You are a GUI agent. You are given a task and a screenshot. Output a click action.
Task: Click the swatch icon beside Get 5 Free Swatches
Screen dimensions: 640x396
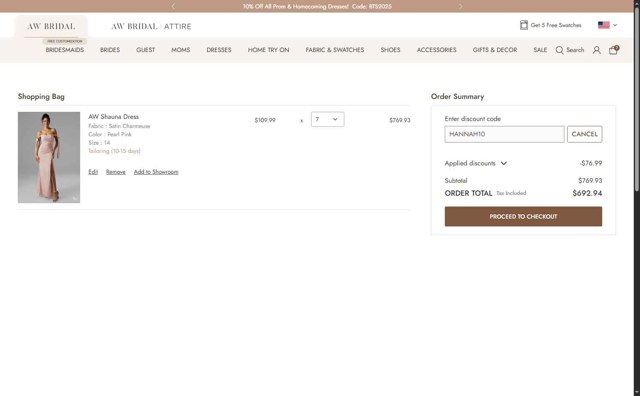coord(524,25)
